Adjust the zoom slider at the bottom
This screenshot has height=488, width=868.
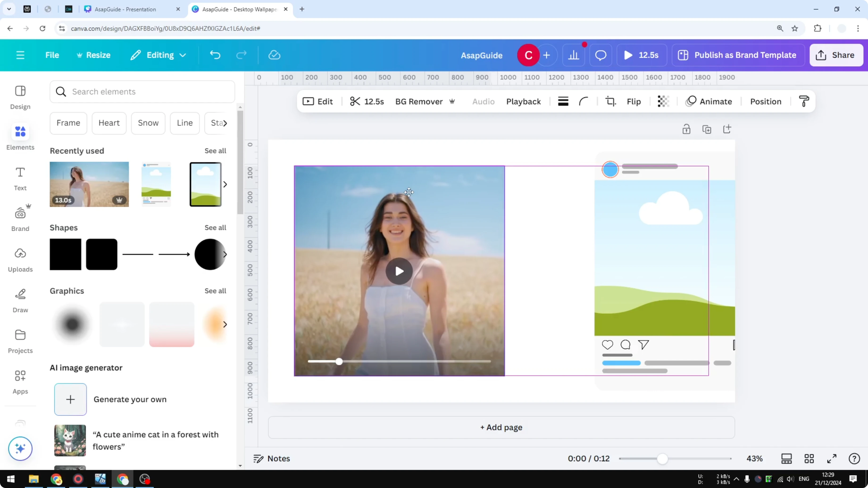coord(663,458)
